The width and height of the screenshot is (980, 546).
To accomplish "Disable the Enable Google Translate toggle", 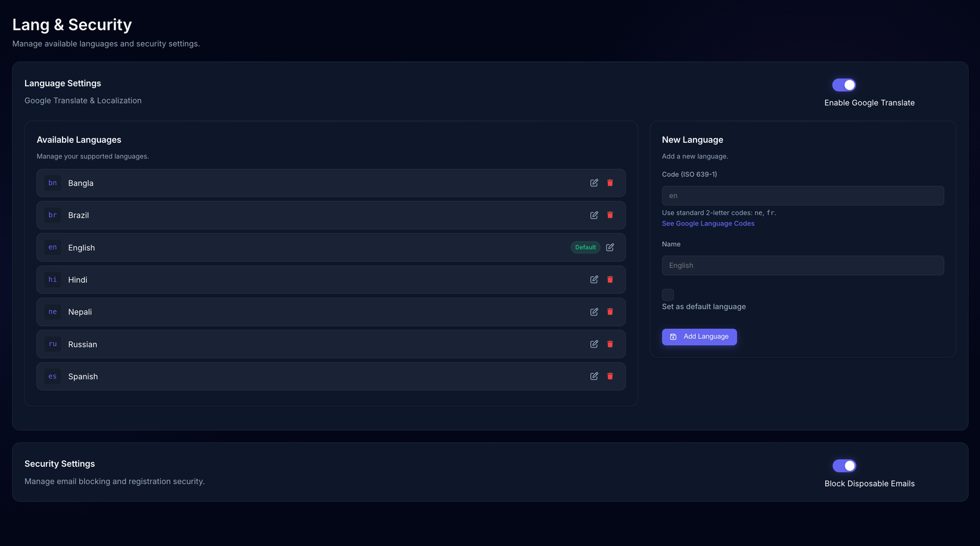I will click(x=843, y=85).
